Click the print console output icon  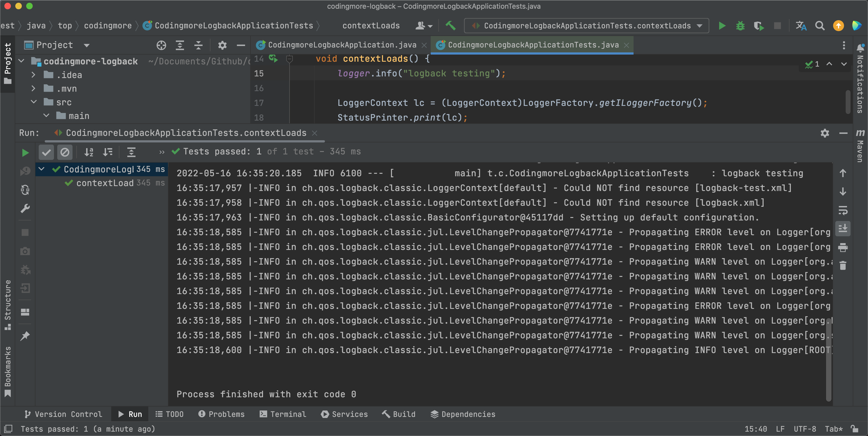[x=843, y=247]
